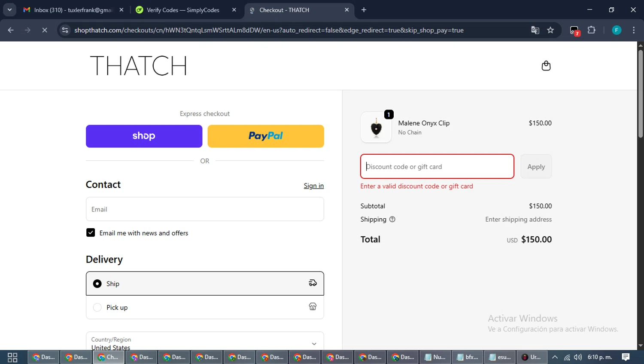Go back to previous page
This screenshot has height=364, width=644.
[11, 30]
